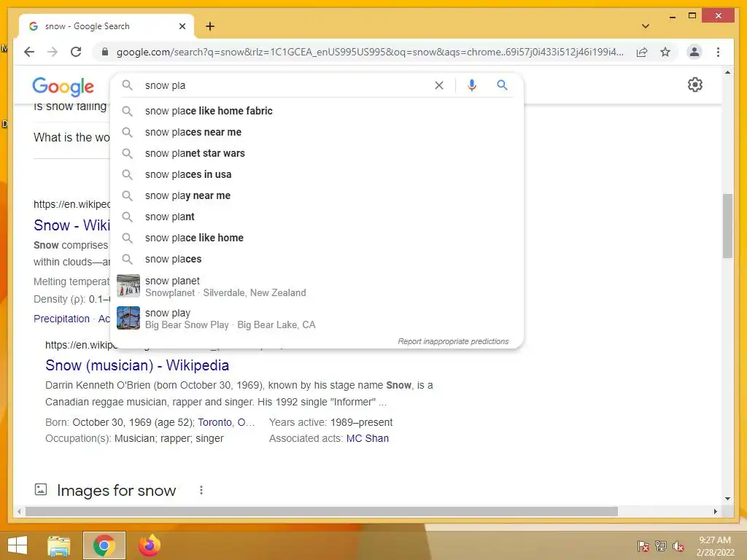Click the address bar URL
The image size is (747, 560).
(370, 52)
